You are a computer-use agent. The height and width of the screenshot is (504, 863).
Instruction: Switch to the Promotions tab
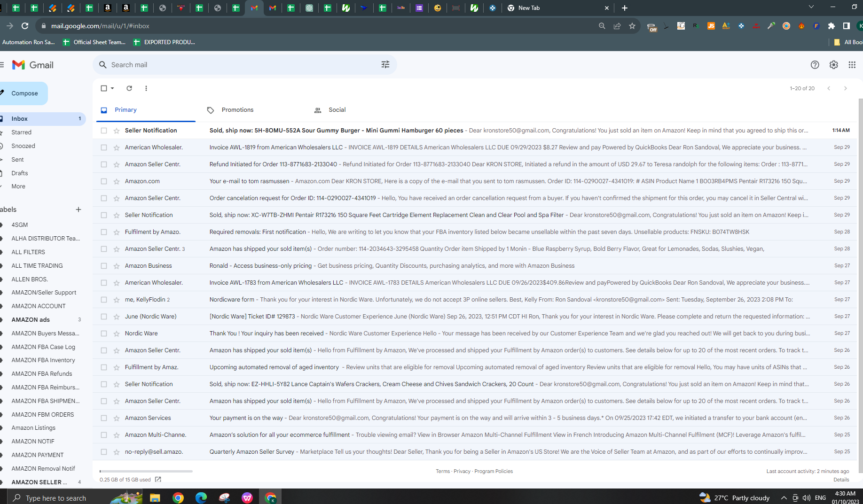[x=237, y=110]
